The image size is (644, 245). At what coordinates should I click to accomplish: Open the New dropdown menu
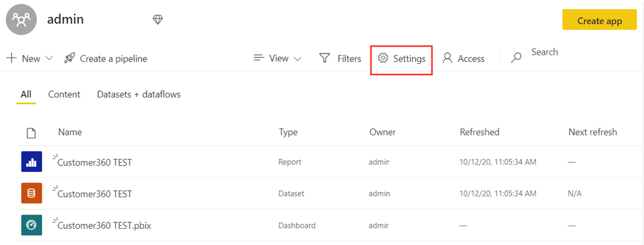(30, 59)
